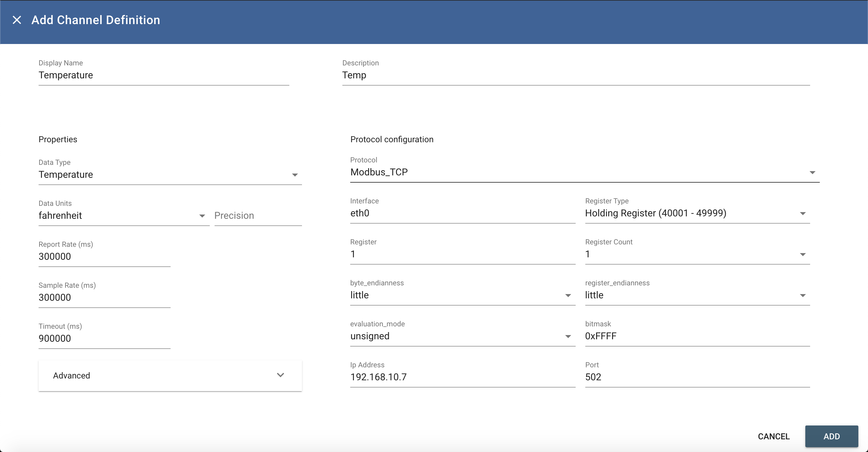The height and width of the screenshot is (452, 868).
Task: Edit the Interface eth0 field
Action: coord(463,213)
